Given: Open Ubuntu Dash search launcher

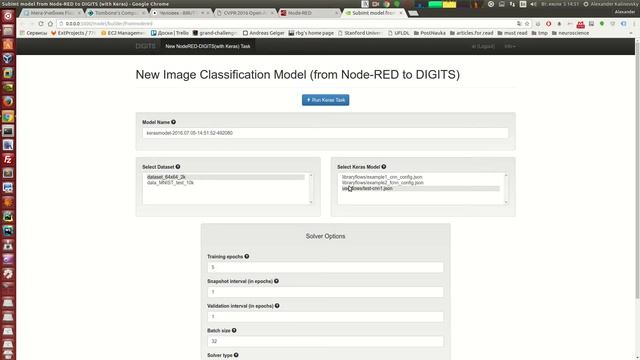Looking at the screenshot, I should [x=8, y=16].
